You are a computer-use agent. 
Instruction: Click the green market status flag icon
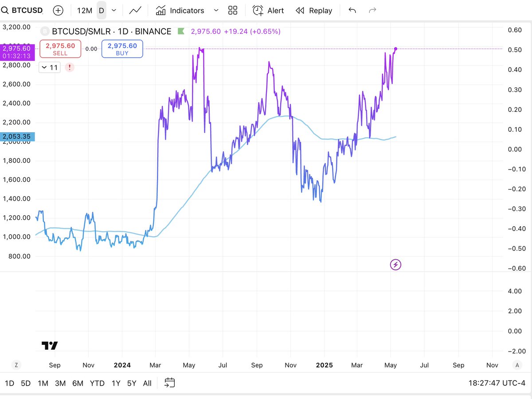pos(181,32)
